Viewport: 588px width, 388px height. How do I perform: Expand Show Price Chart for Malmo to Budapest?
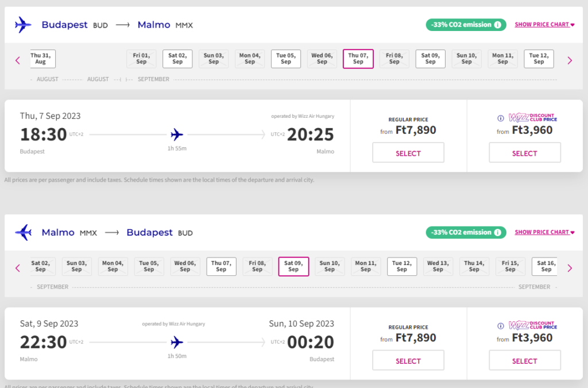tap(544, 232)
